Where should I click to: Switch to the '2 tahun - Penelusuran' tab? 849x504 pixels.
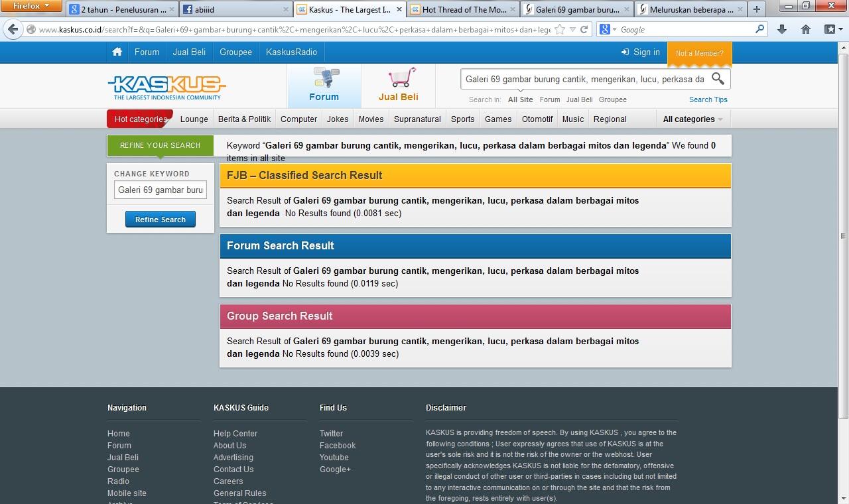123,10
